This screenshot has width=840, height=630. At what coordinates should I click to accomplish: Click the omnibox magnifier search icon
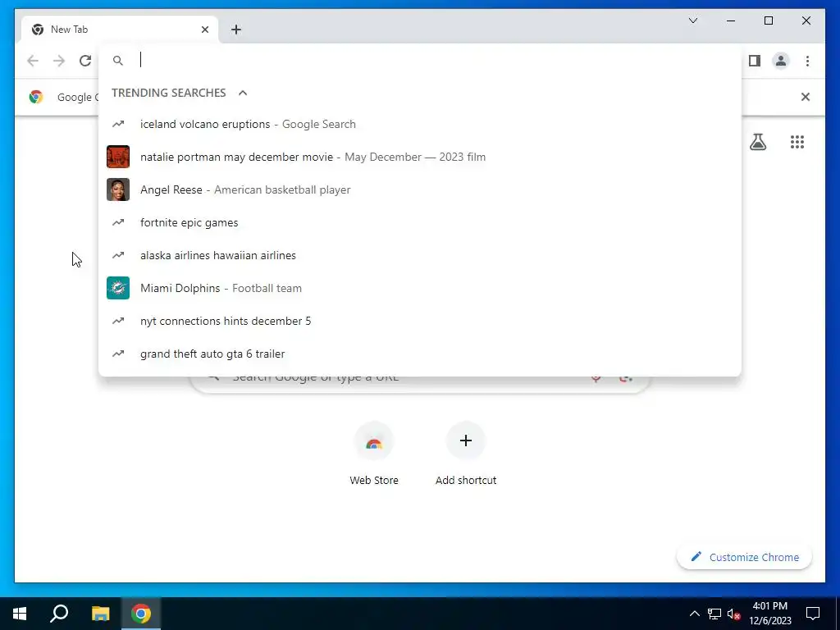118,61
